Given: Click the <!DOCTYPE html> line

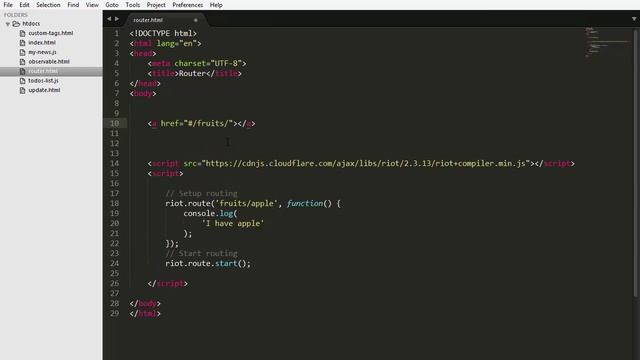Looking at the screenshot, I should pyautogui.click(x=163, y=33).
